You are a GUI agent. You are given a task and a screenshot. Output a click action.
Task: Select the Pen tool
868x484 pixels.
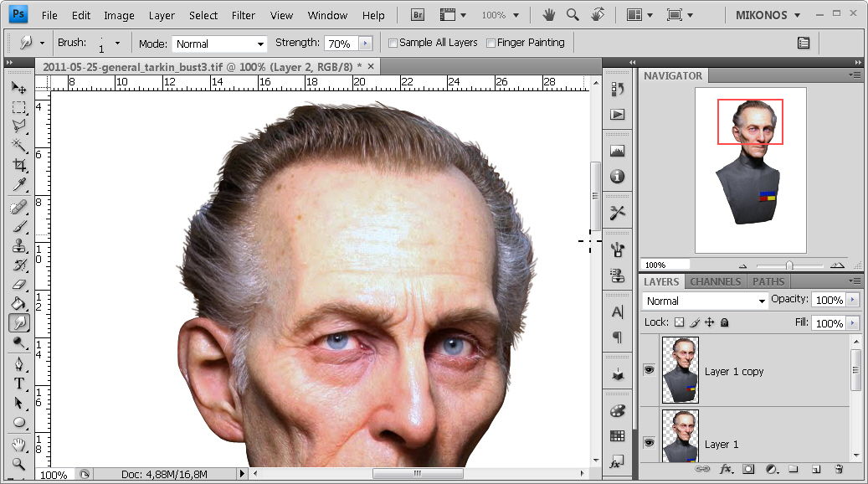(18, 363)
